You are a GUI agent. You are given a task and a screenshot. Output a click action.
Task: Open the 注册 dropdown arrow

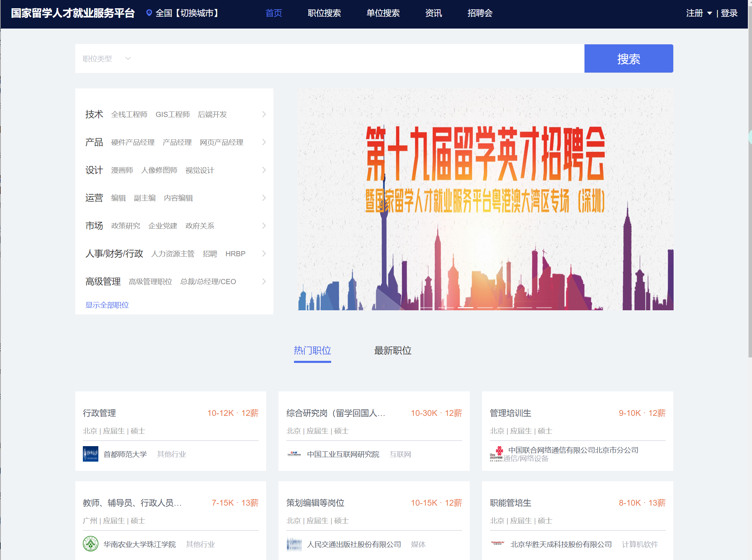[x=710, y=13]
